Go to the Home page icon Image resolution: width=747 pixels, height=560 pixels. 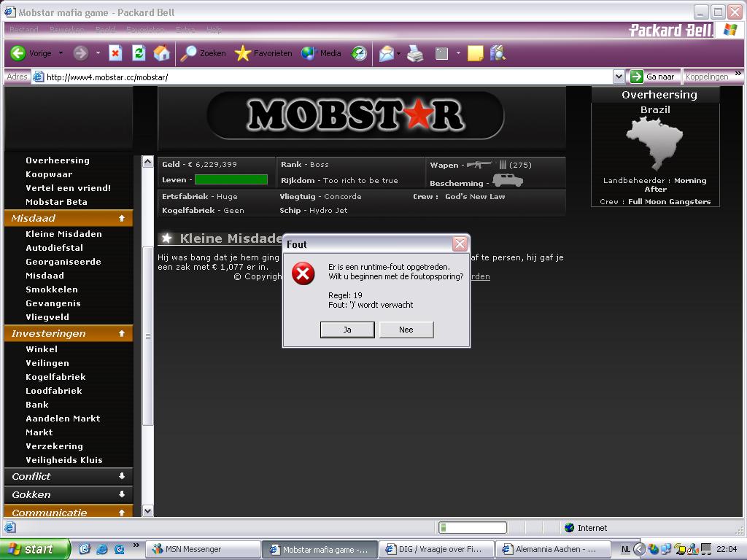tap(161, 53)
